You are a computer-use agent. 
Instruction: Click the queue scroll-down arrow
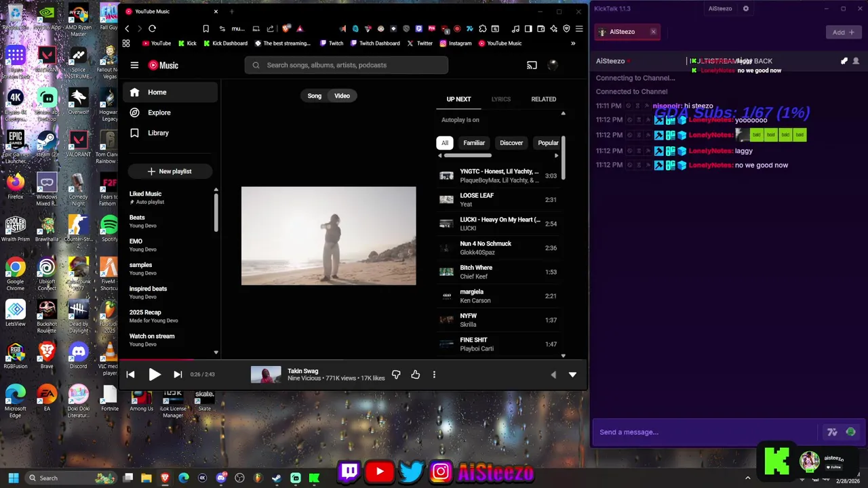[x=563, y=355]
